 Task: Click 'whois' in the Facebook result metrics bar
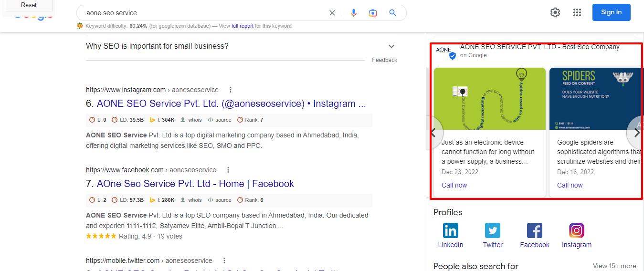pos(191,200)
